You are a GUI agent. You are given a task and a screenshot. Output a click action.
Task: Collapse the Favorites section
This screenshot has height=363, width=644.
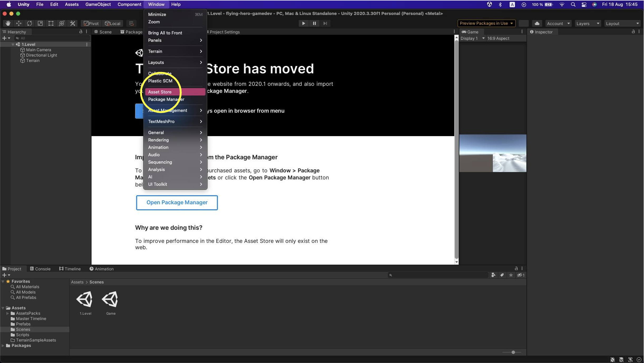pyautogui.click(x=3, y=281)
